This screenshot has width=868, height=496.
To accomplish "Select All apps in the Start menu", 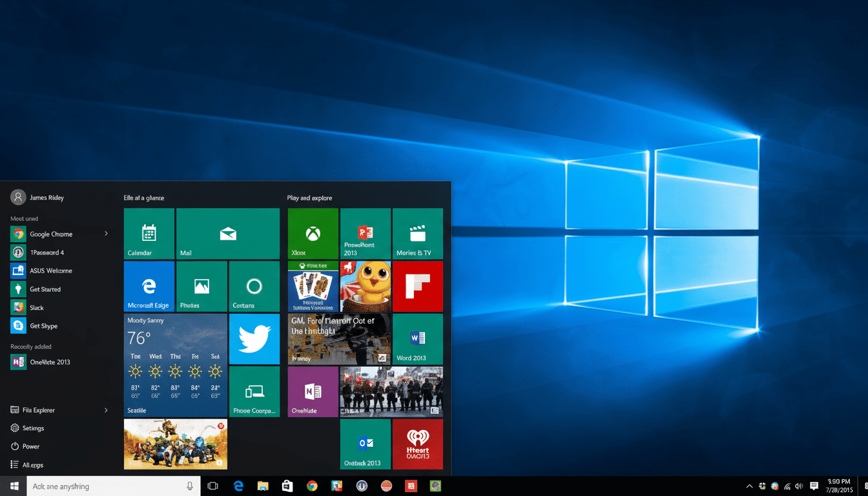I will [x=32, y=465].
